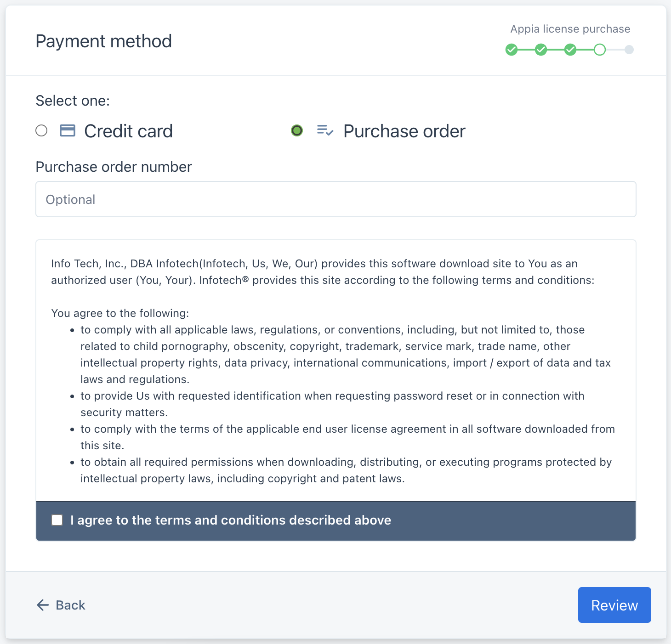Click the left arrow Back icon

point(43,605)
